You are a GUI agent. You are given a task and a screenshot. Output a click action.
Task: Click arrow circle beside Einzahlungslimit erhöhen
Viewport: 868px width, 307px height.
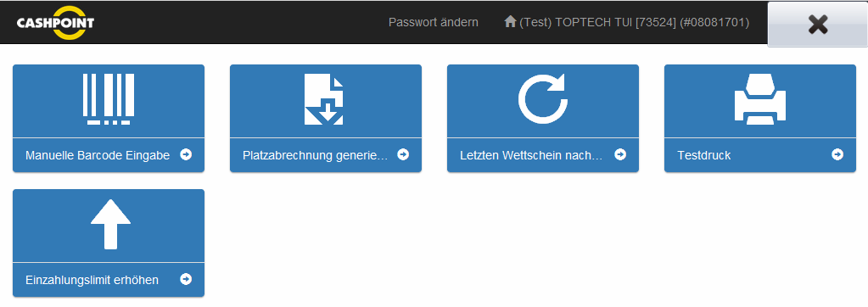click(186, 279)
